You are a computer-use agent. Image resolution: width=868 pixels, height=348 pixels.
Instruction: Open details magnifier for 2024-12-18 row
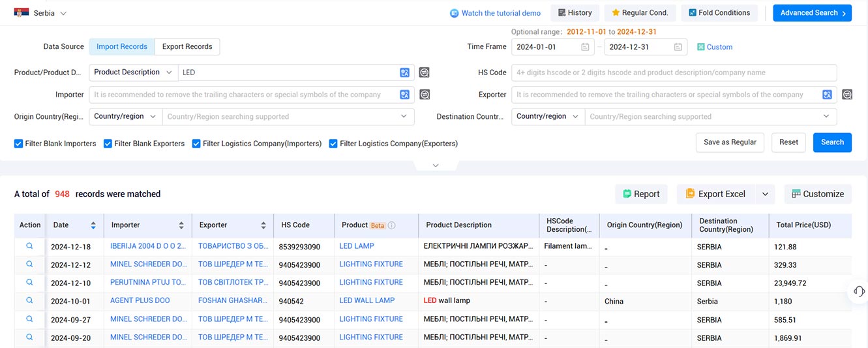click(x=29, y=246)
